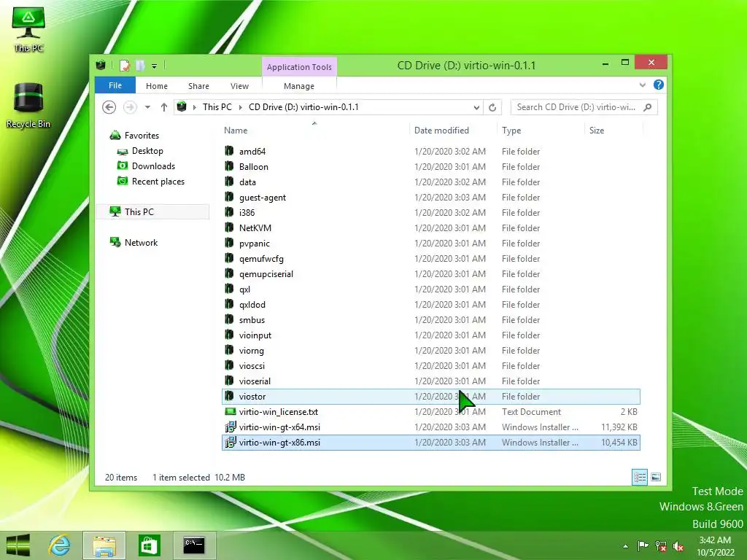The width and height of the screenshot is (747, 560).
Task: Click the virtio-win-gt-x86.msi installer icon
Action: [x=230, y=442]
